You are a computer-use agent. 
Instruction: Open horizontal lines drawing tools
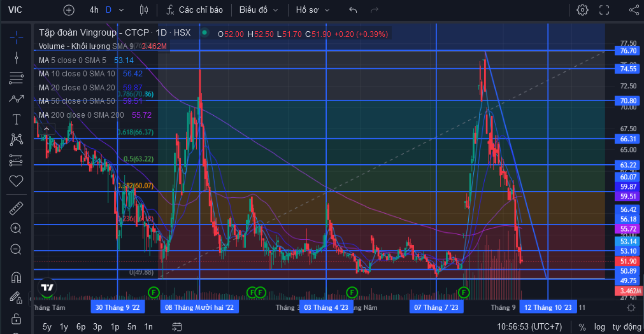[17, 78]
